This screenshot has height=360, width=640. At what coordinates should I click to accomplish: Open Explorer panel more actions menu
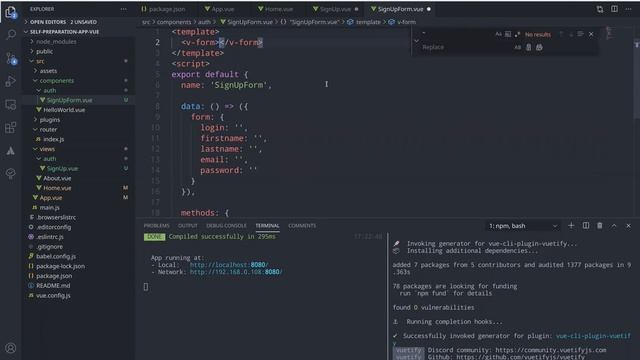click(x=123, y=9)
